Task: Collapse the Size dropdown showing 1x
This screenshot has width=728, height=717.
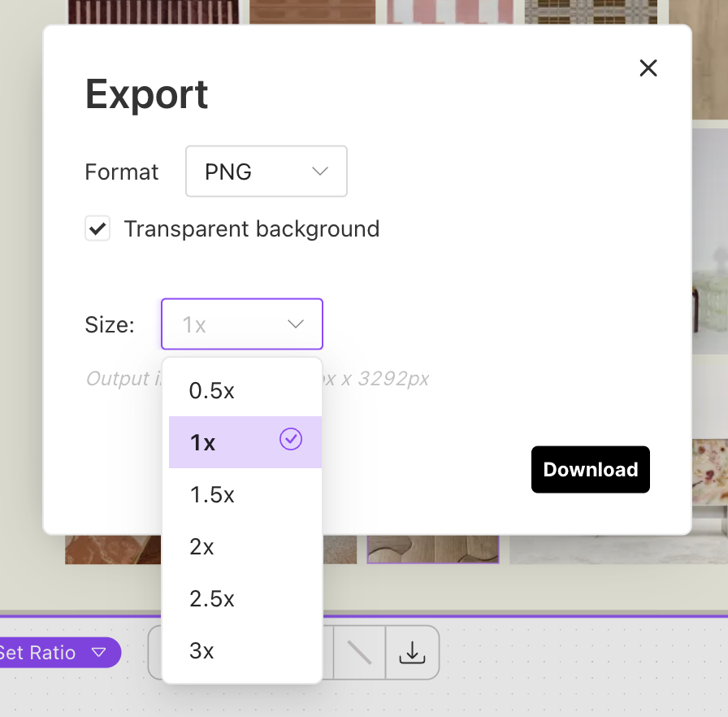Action: pos(242,324)
